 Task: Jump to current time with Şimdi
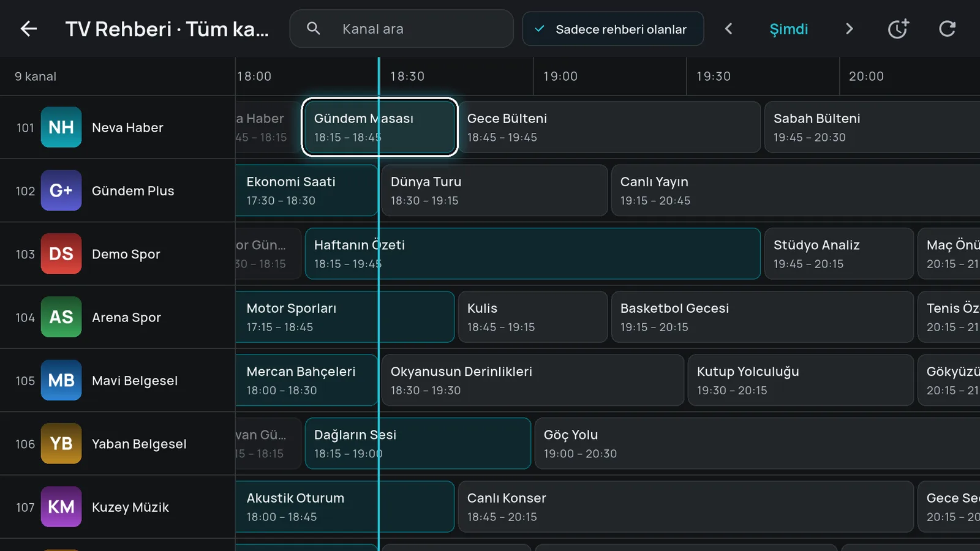pyautogui.click(x=788, y=29)
